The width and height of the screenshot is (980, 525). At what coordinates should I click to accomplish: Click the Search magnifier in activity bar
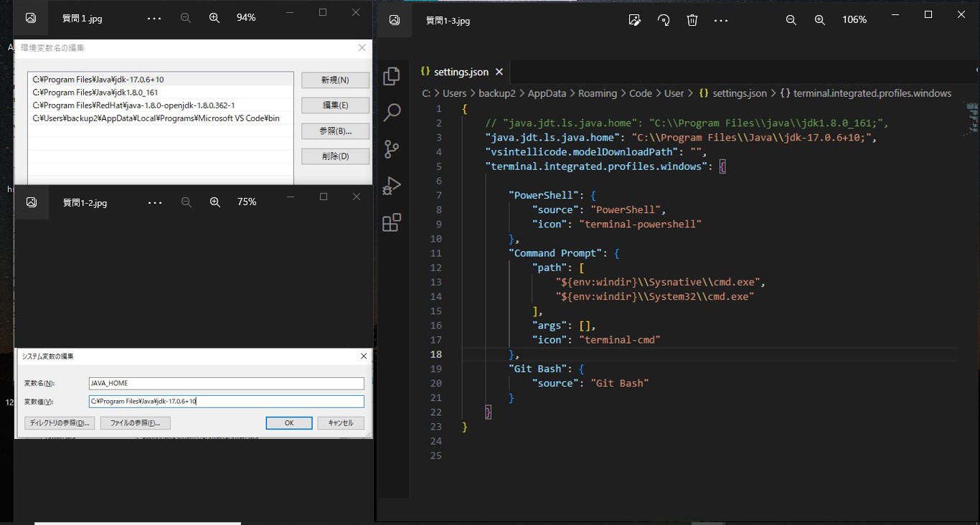[392, 113]
